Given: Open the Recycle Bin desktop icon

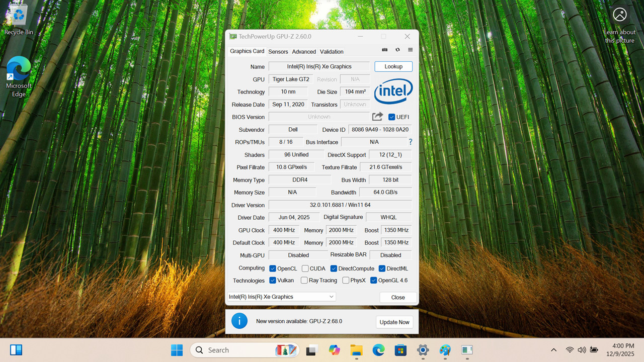Looking at the screenshot, I should coord(19,20).
